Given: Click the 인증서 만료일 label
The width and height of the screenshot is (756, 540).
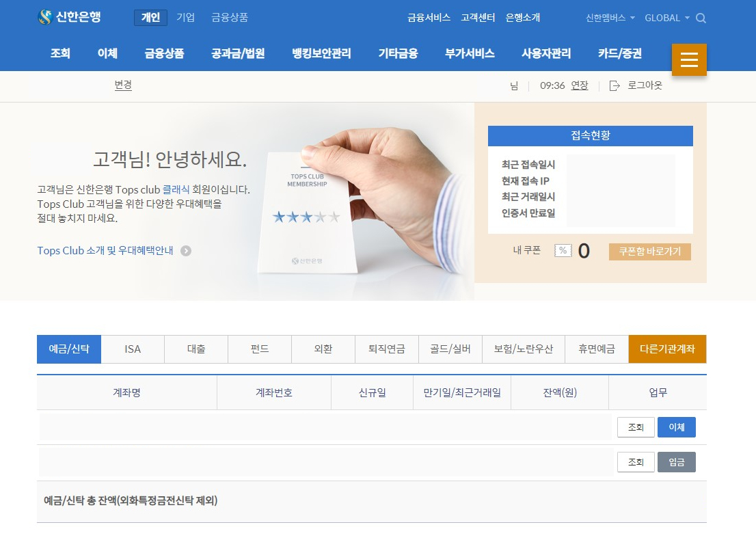Looking at the screenshot, I should click(x=528, y=213).
